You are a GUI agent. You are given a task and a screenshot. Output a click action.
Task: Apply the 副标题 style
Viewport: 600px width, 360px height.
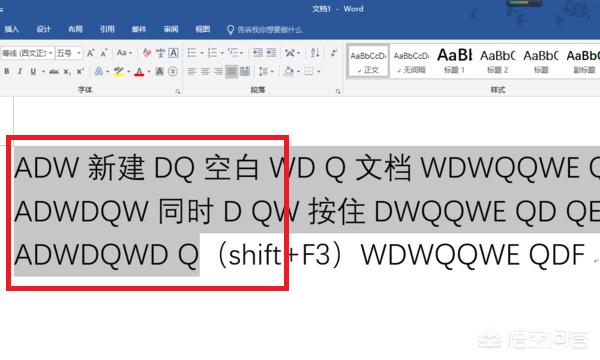point(583,62)
